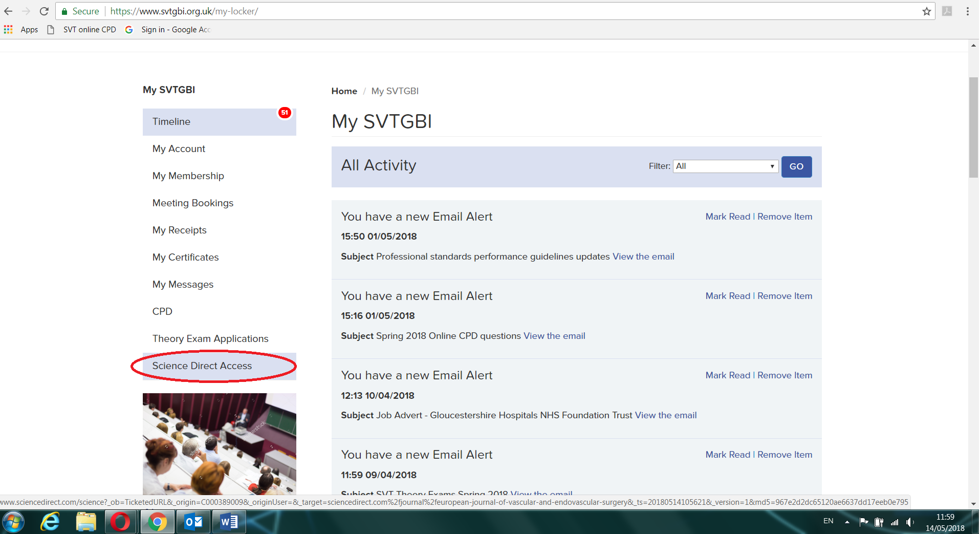Open My Certificates in the sidebar
Image resolution: width=980 pixels, height=534 pixels.
click(x=185, y=258)
